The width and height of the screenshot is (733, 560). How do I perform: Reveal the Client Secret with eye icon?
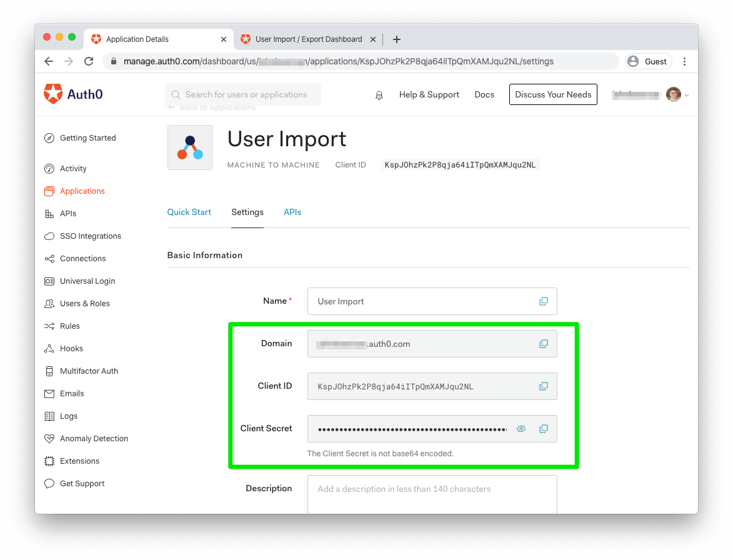point(521,429)
